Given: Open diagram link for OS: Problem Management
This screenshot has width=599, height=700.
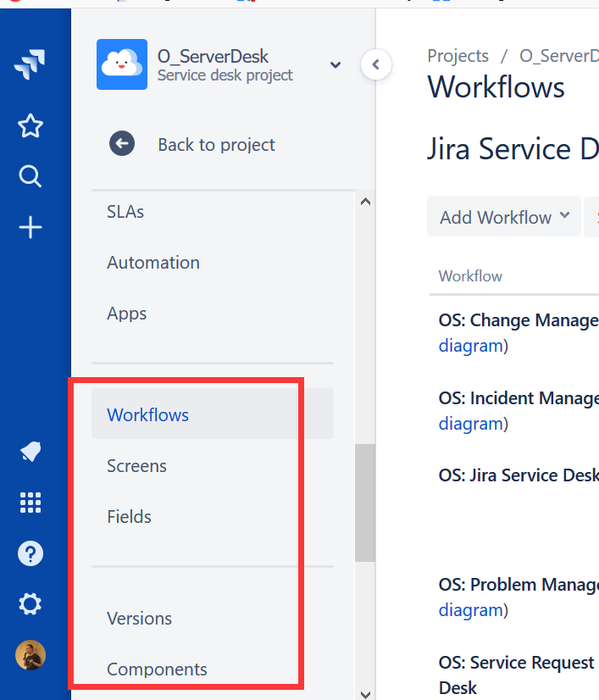Looking at the screenshot, I should click(x=471, y=610).
